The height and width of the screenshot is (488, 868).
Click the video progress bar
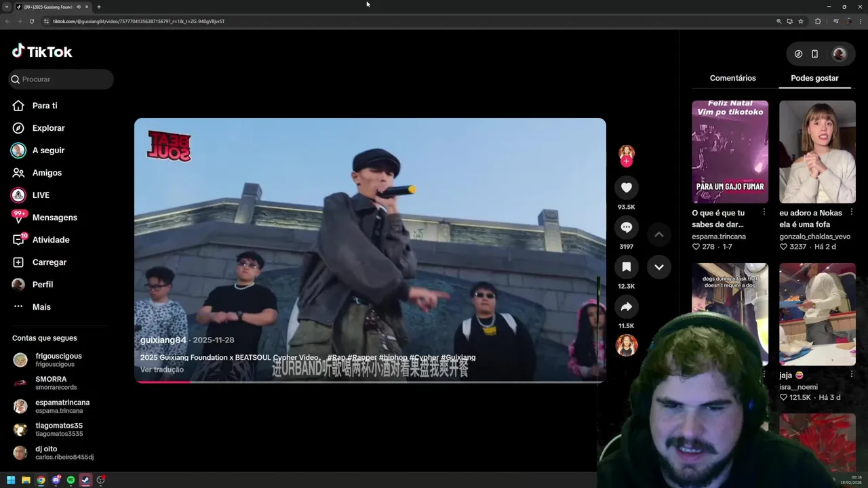[x=370, y=382]
